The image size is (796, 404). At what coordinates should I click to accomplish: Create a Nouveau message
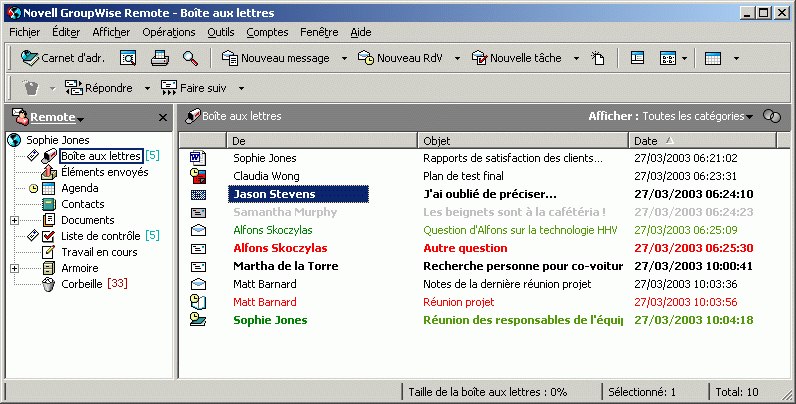[x=276, y=58]
